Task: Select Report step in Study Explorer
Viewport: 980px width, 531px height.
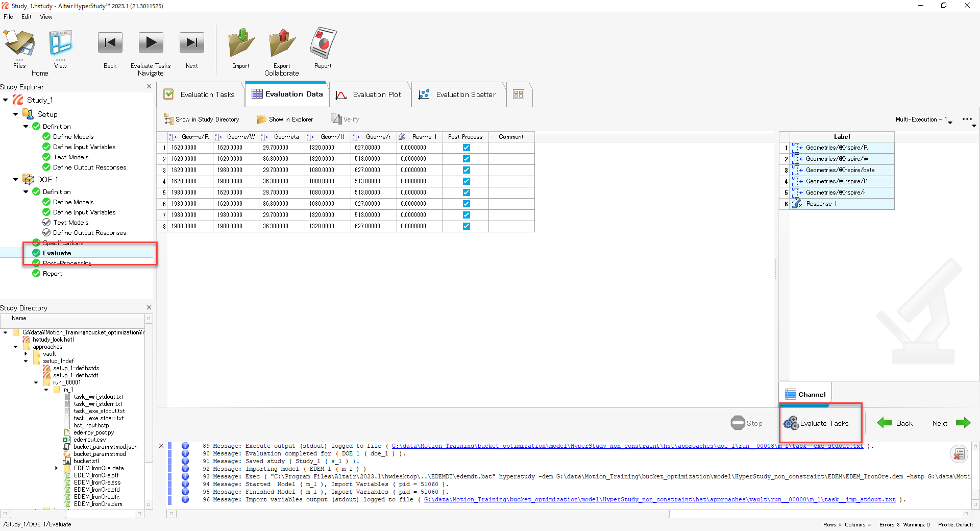Action: click(x=53, y=274)
